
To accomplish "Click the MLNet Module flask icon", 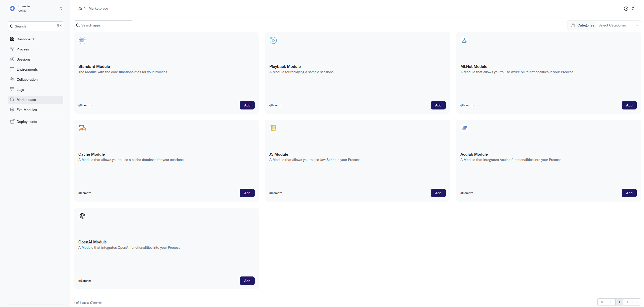I will point(464,40).
